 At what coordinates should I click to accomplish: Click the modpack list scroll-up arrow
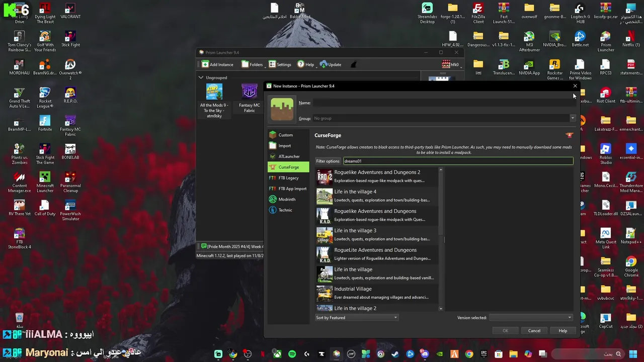441,170
